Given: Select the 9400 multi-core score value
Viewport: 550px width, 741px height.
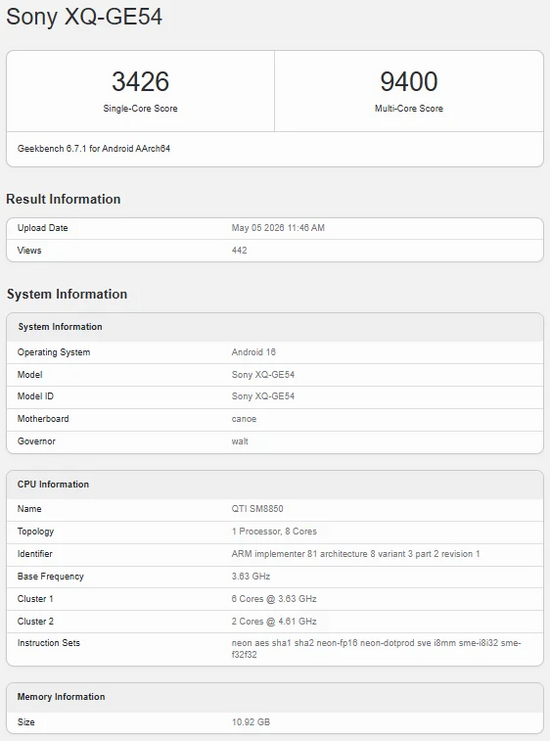Looking at the screenshot, I should click(409, 81).
